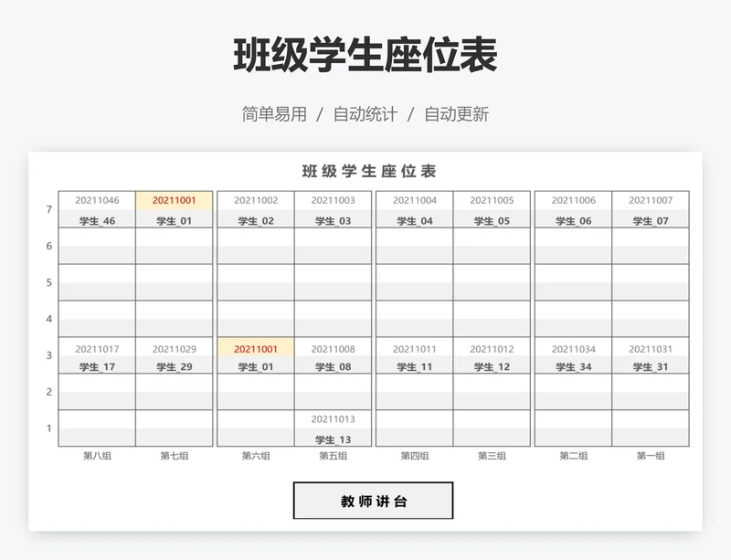Click the 学生_03 name cell
The width and height of the screenshot is (731, 560).
pyautogui.click(x=333, y=218)
